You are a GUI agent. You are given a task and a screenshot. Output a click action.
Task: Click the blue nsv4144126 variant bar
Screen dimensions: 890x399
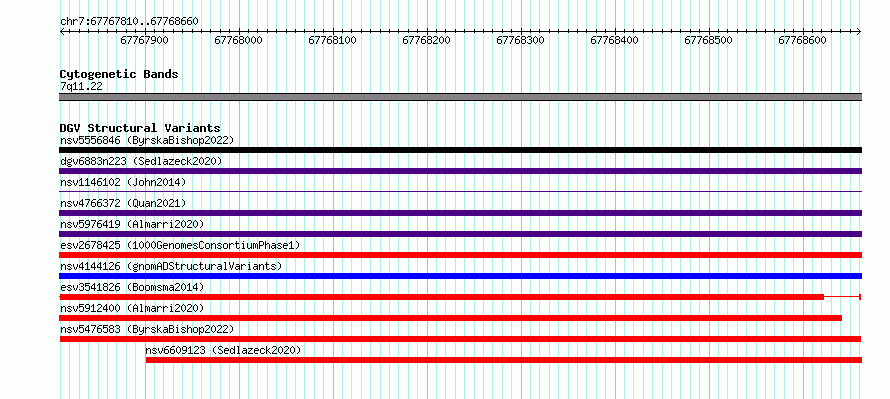pos(460,276)
